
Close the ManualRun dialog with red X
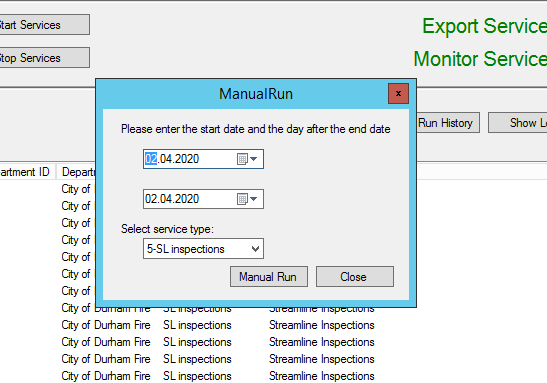click(x=398, y=93)
